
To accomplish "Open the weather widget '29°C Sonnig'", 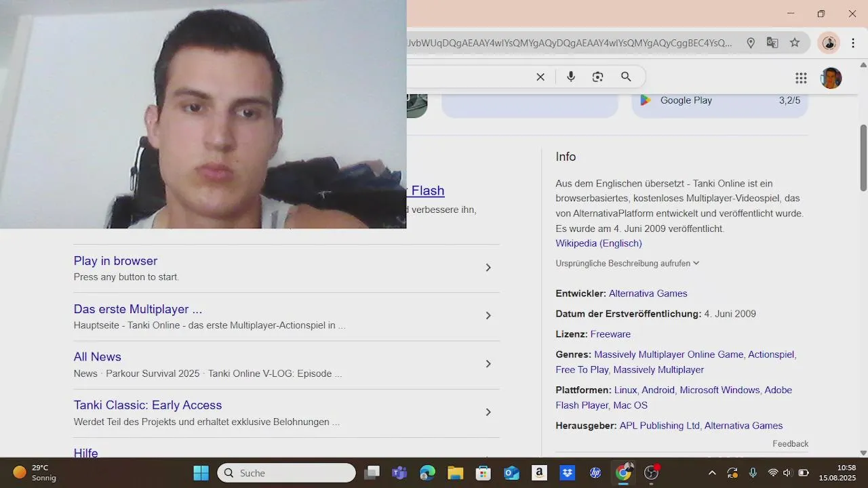I will (35, 472).
